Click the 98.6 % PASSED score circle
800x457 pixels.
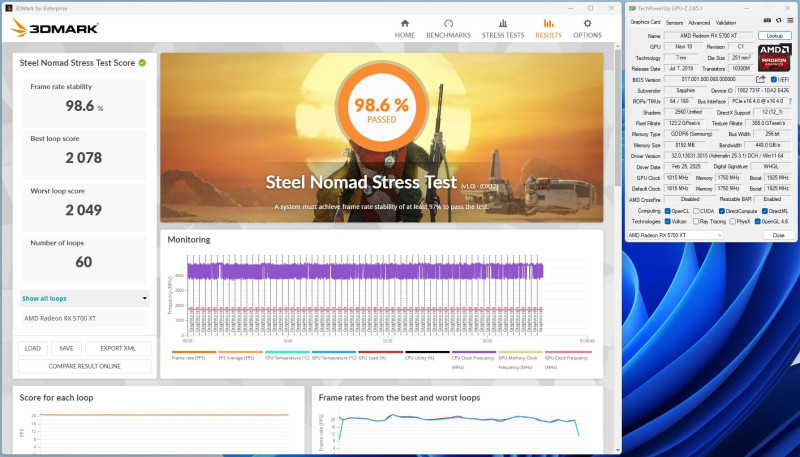pos(382,107)
